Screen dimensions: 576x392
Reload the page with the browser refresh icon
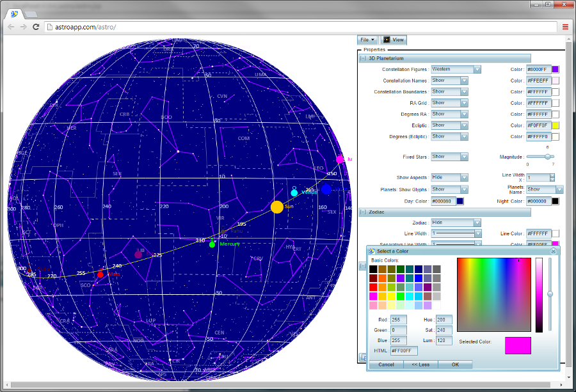coord(36,27)
